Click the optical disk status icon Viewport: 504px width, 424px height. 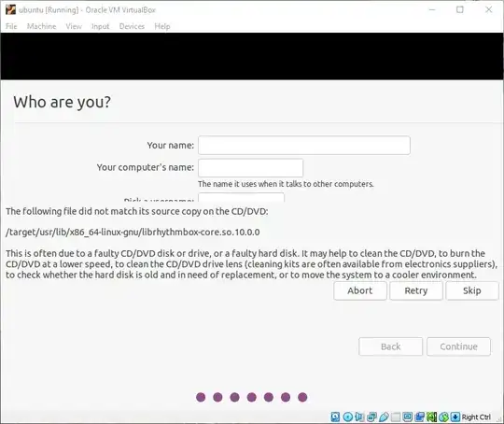click(x=348, y=417)
